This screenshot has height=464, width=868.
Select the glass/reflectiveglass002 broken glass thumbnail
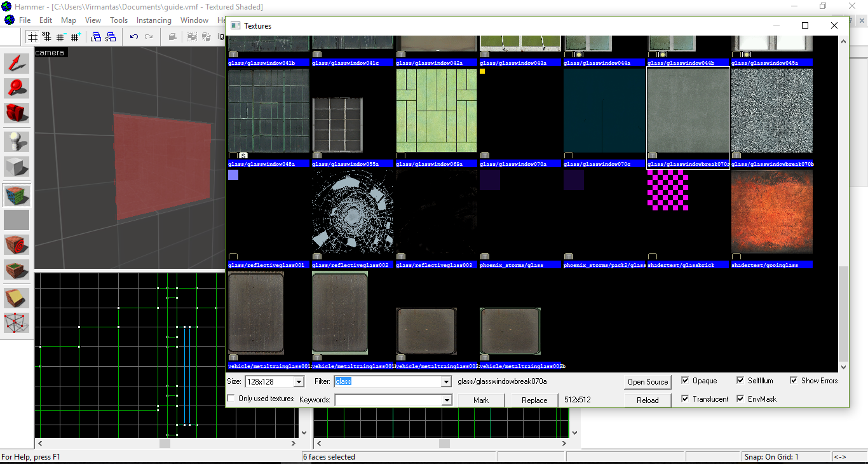[x=353, y=212]
